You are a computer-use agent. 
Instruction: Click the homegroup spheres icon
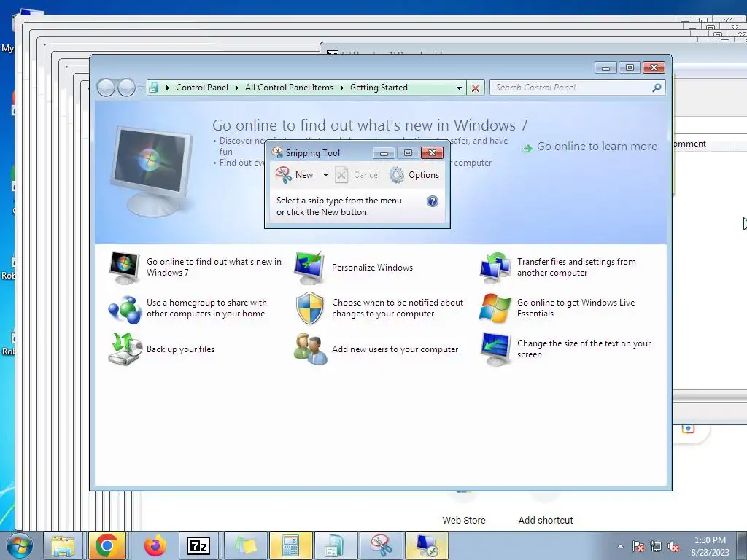124,309
